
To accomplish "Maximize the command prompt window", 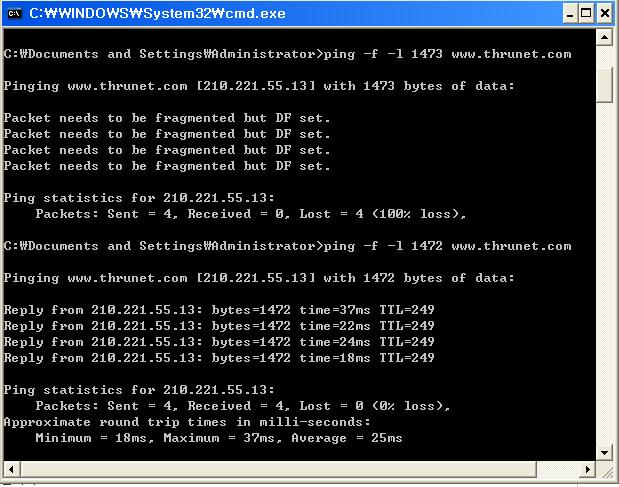I will click(587, 14).
